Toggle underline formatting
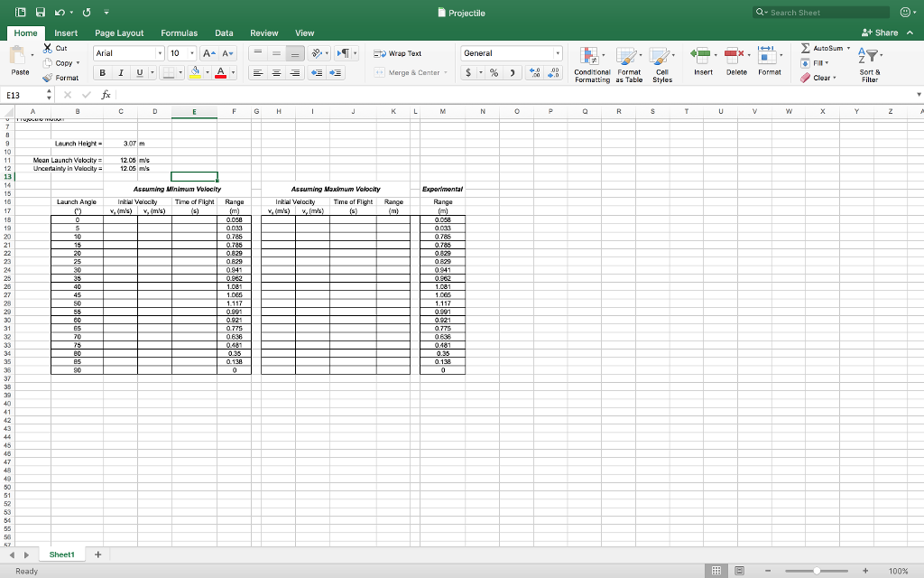The height and width of the screenshot is (578, 924). (x=139, y=71)
